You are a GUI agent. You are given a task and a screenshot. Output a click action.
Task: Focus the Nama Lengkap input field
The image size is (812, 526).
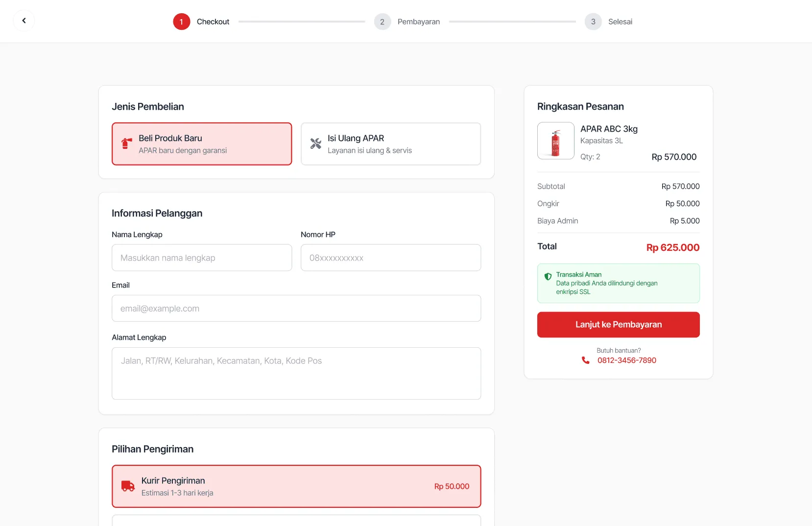pyautogui.click(x=202, y=258)
